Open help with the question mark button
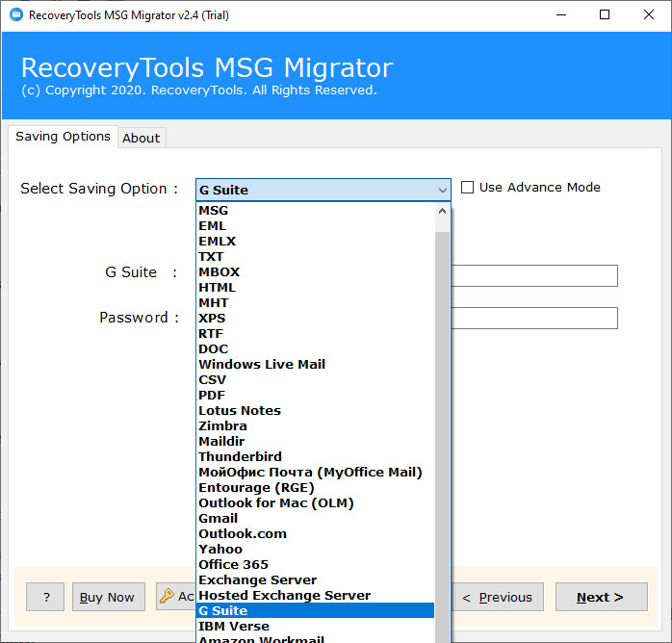 [45, 597]
